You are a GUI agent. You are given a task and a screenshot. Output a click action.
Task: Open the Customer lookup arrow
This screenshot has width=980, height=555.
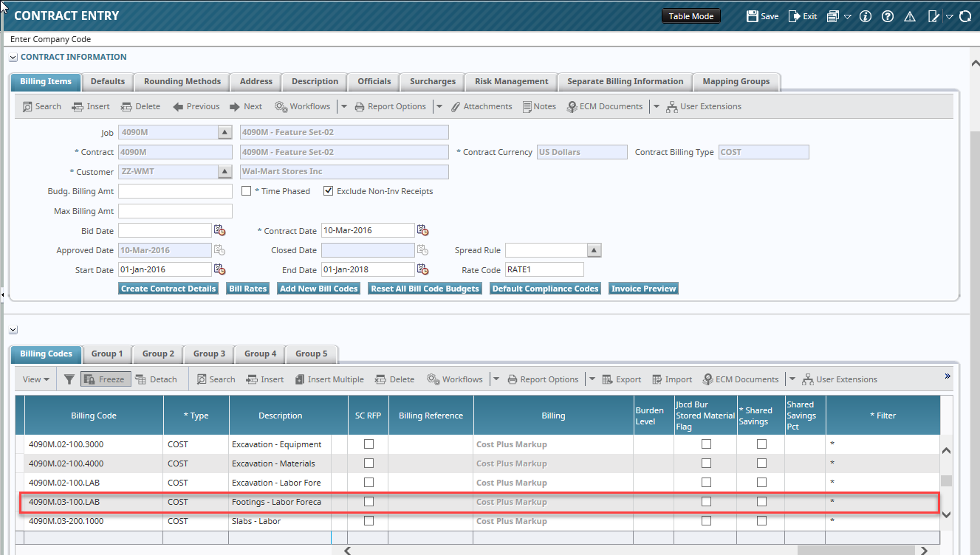click(x=225, y=171)
